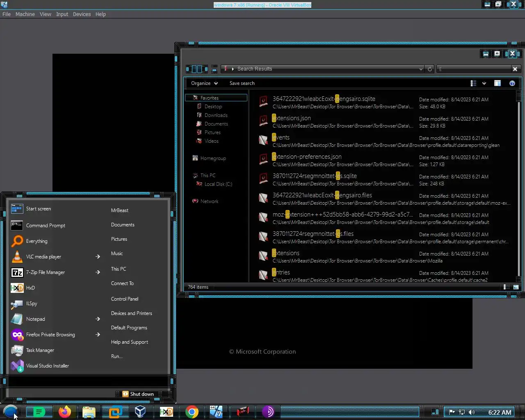Launch Everything search app from Start menu
Screen dimensions: 525x420
coord(55,241)
